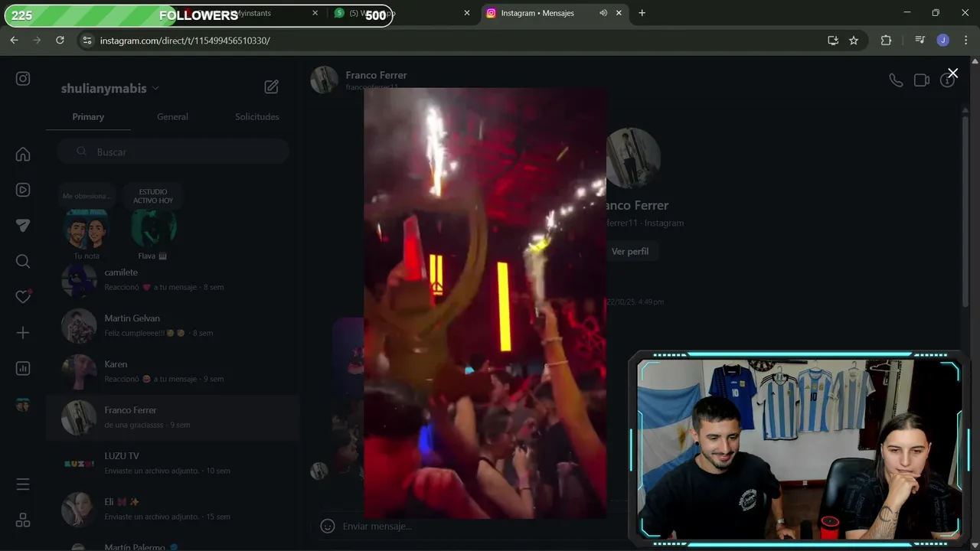Start audio call with Franco Ferrer
Viewport: 980px width, 551px height.
point(896,80)
